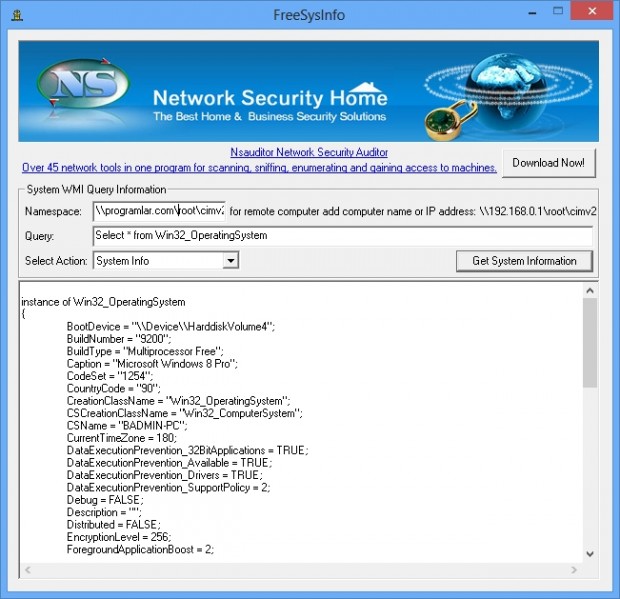Click into the Query text field
This screenshot has width=620, height=599.
[x=343, y=236]
